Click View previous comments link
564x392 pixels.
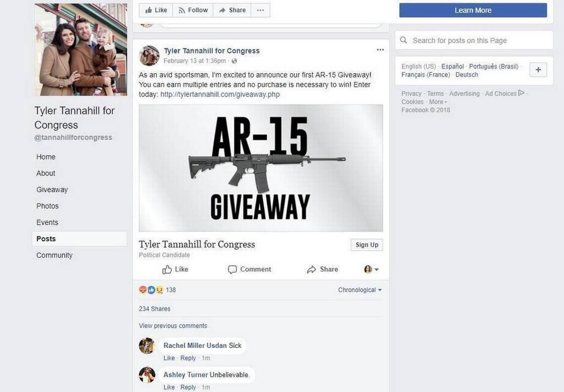[x=173, y=326]
